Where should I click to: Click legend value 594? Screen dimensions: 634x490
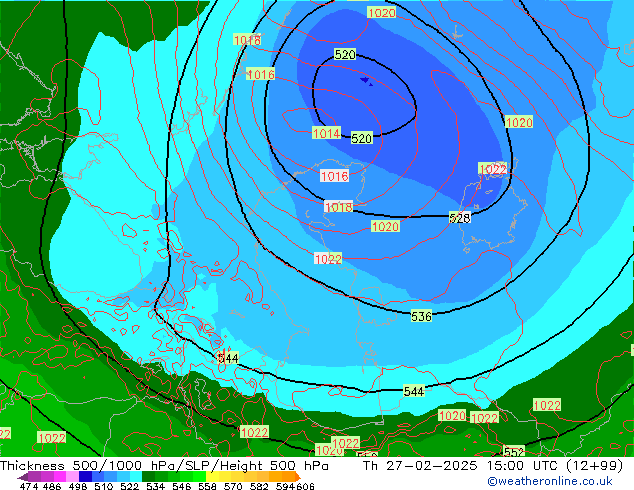click(285, 486)
